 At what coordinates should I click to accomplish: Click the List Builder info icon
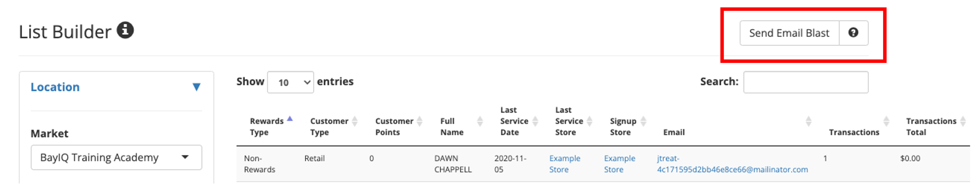(125, 30)
